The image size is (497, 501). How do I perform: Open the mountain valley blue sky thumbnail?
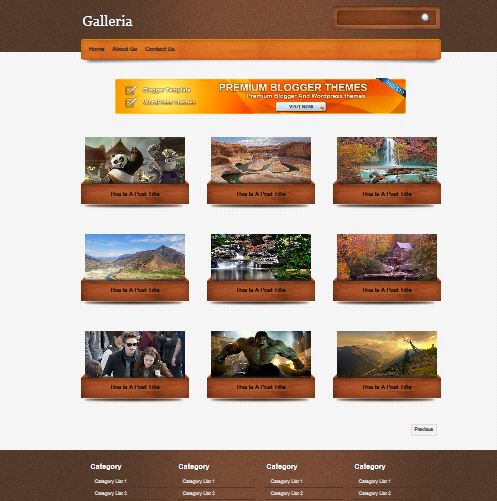tap(135, 257)
